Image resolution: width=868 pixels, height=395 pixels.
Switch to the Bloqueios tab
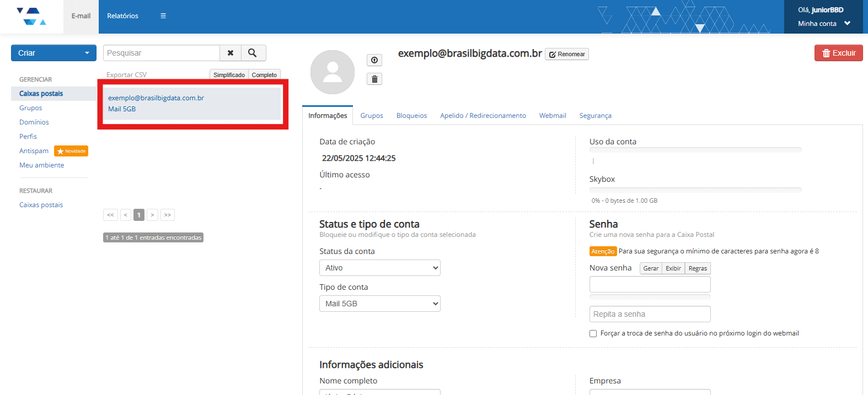pyautogui.click(x=411, y=116)
